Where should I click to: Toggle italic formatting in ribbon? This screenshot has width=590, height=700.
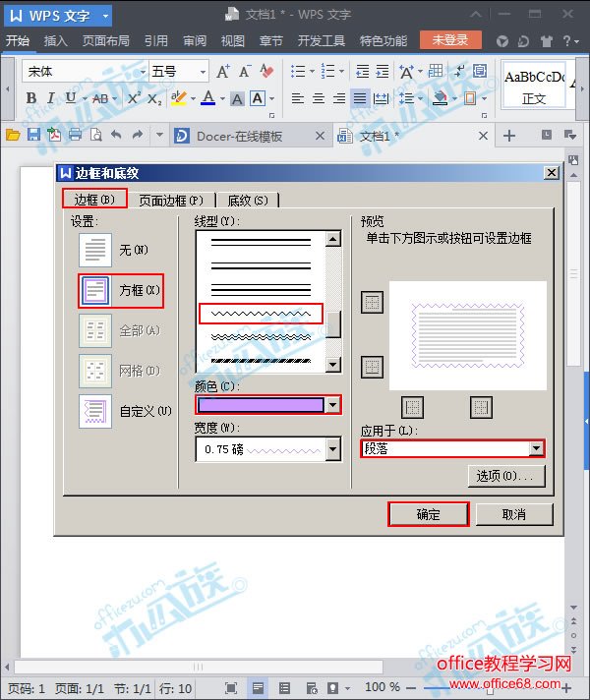pos(51,97)
